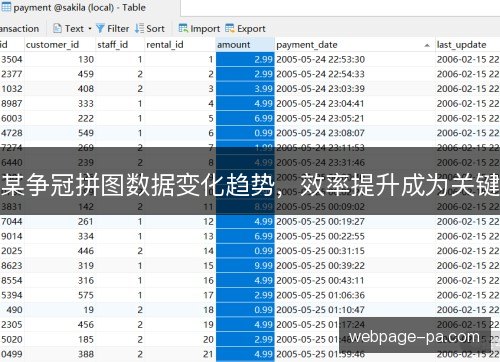Click payment date 2005-05-25 00:31:15
Viewport: 500px width, 362px height.
coord(355,251)
